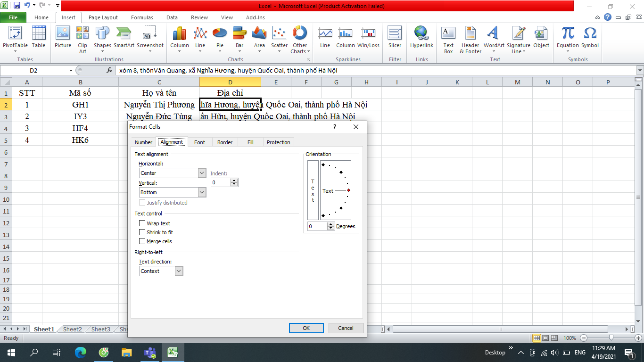Click the Indent value field
This screenshot has width=644, height=362.
(221, 182)
